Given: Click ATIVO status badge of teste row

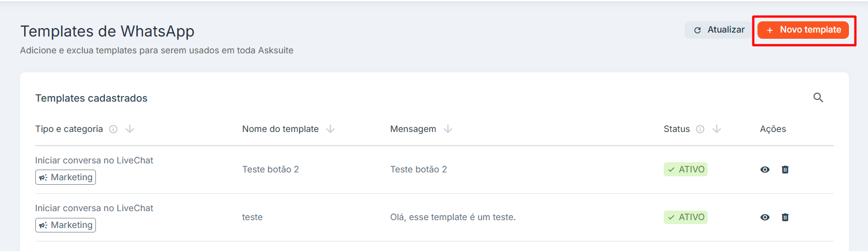Looking at the screenshot, I should click(686, 217).
